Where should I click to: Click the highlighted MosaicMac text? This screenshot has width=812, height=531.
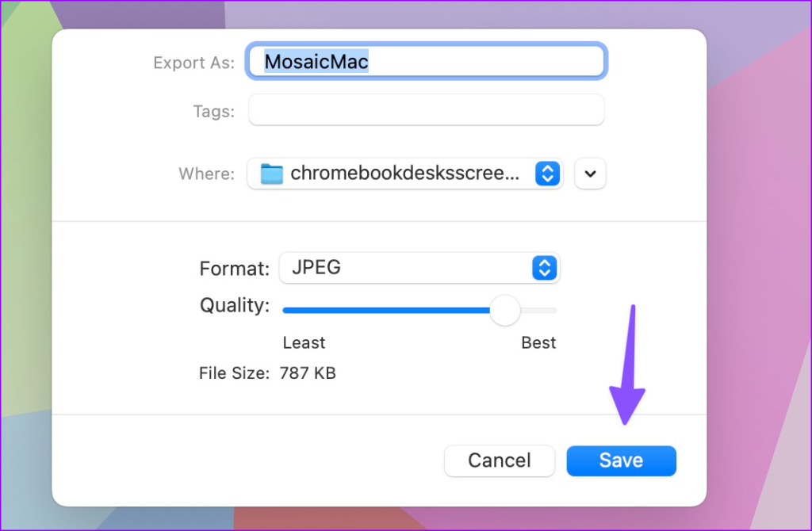click(316, 62)
